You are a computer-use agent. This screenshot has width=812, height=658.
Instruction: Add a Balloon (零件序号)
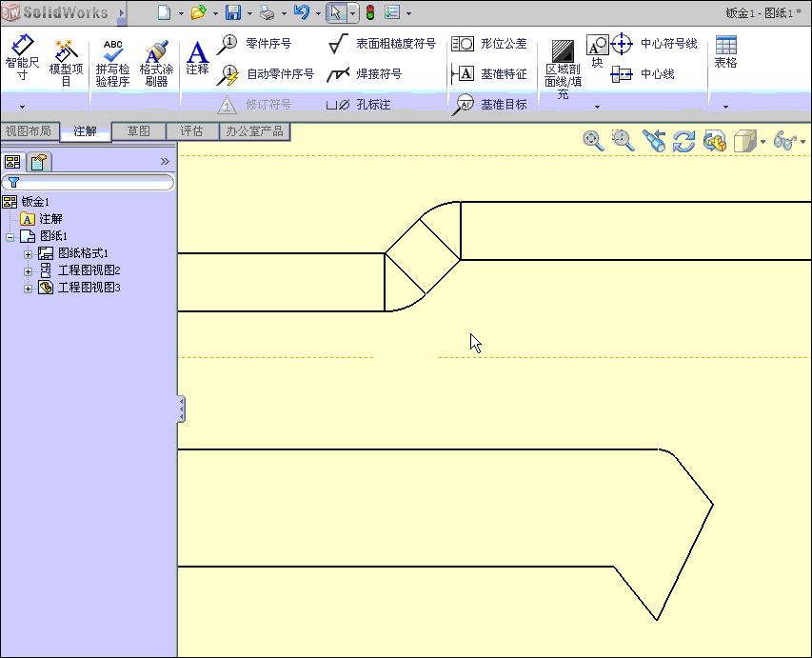point(254,44)
